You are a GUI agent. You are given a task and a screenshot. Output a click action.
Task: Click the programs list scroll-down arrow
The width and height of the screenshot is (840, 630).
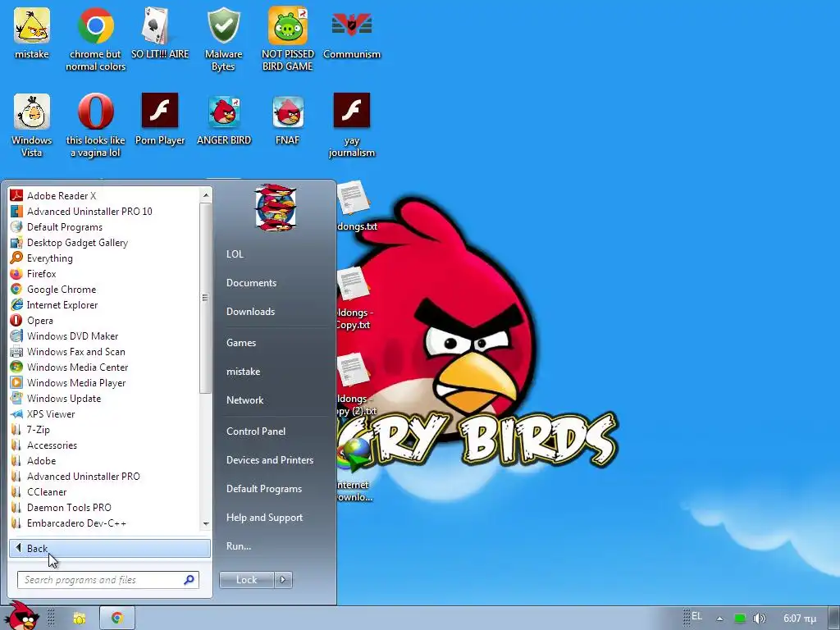click(x=206, y=524)
